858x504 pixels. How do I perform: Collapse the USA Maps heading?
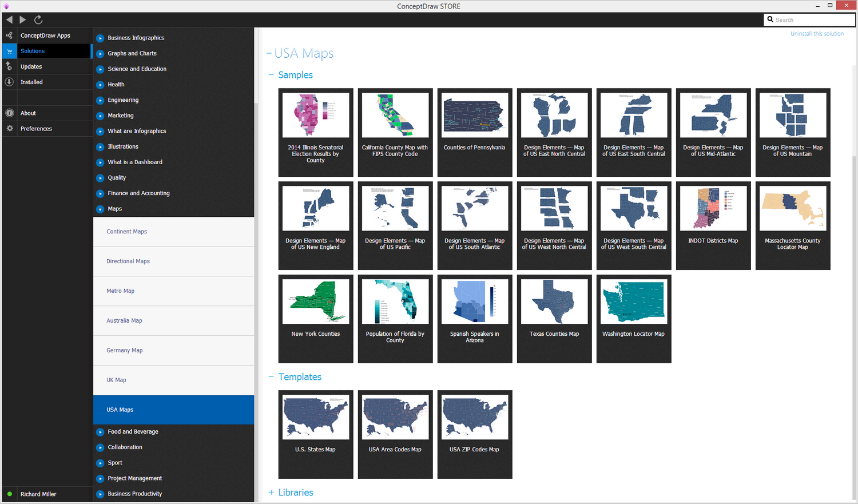click(x=269, y=53)
